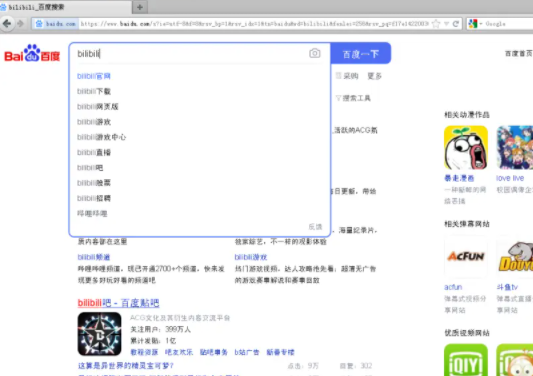Open the 暴走漫画 thumbnail image
The height and width of the screenshot is (376, 533).
click(x=466, y=148)
